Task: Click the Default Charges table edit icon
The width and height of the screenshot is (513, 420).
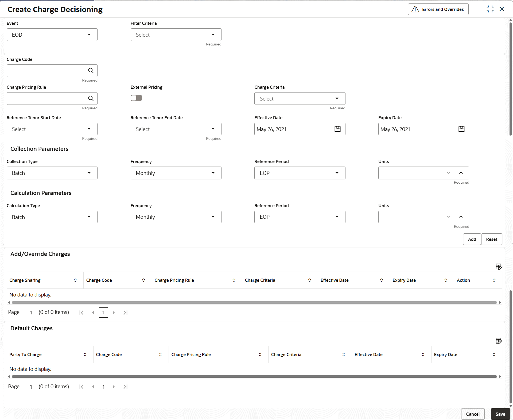Action: (x=499, y=341)
